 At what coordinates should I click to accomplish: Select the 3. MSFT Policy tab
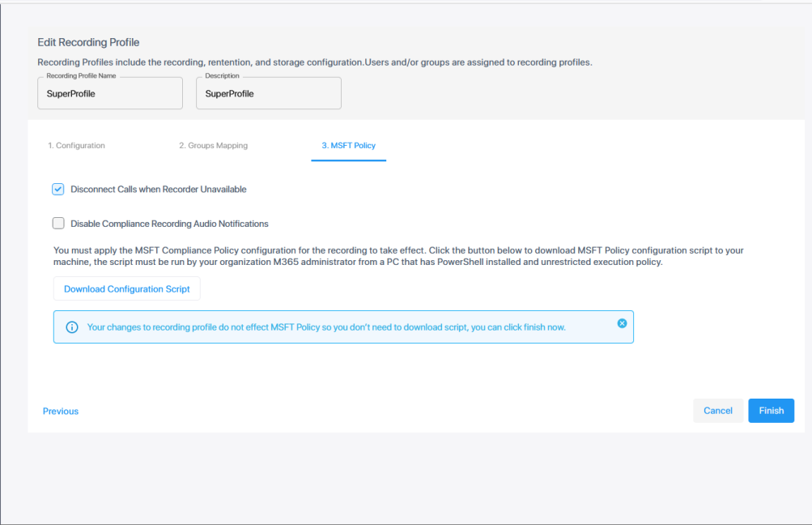(x=348, y=146)
